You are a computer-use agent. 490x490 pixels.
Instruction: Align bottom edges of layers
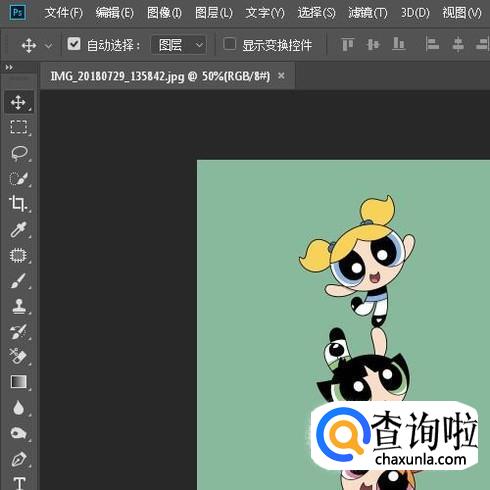[x=399, y=44]
